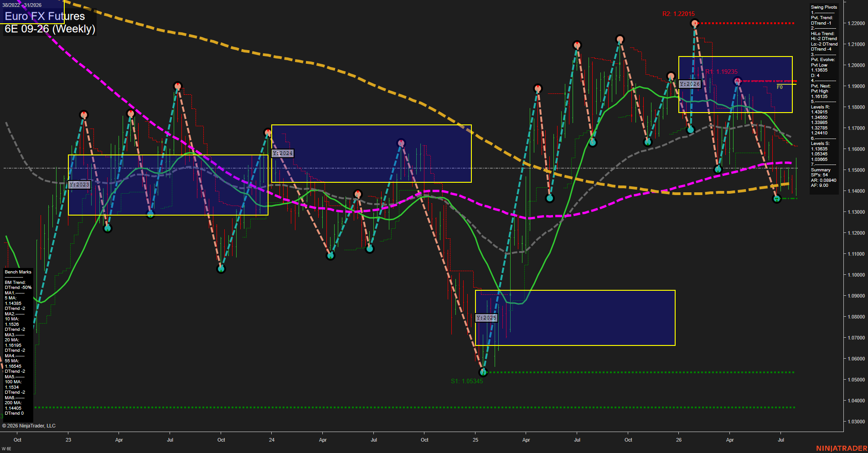Click the AR: 0.08940 summary entry
This screenshot has width=868, height=453.
[x=823, y=180]
